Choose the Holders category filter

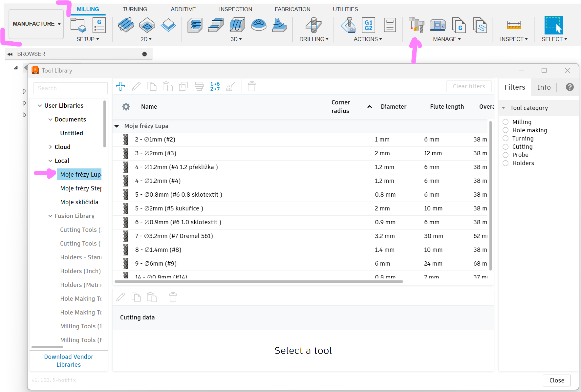pyautogui.click(x=506, y=163)
